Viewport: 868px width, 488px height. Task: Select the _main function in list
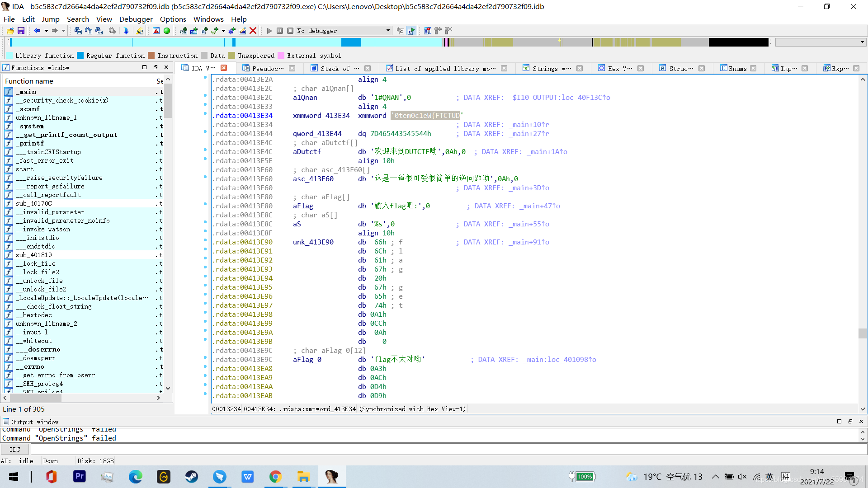click(x=27, y=92)
